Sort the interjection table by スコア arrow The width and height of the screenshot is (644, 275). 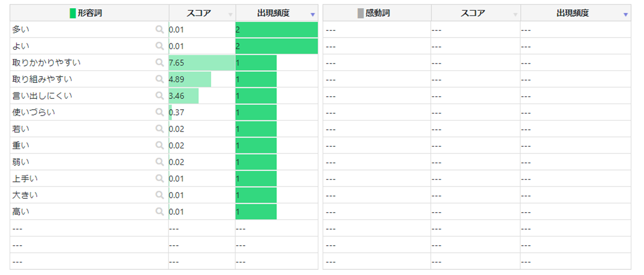[x=515, y=15]
